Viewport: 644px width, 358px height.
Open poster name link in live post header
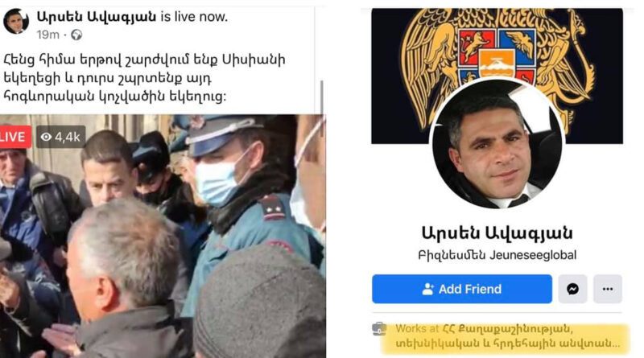point(97,16)
